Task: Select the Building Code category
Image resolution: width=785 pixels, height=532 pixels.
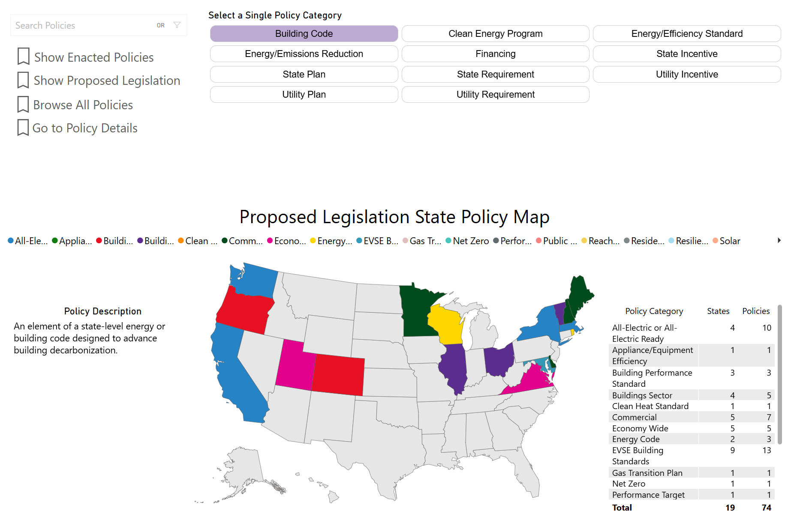Action: coord(304,34)
